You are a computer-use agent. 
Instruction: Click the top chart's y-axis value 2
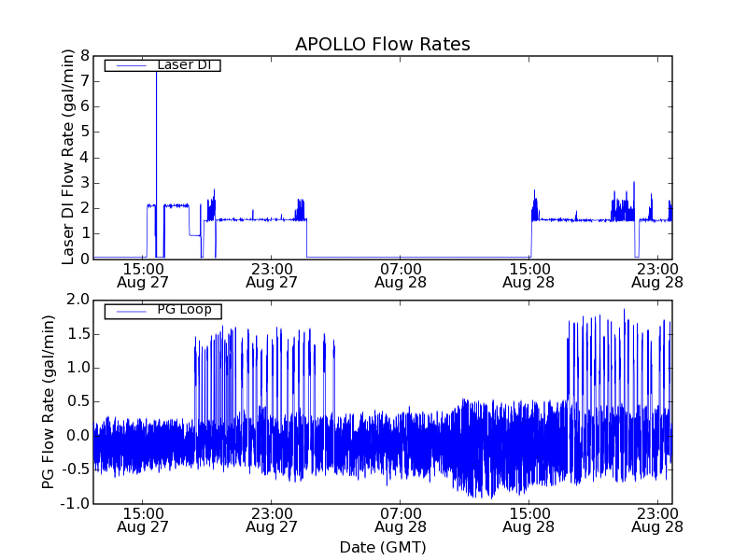85,208
